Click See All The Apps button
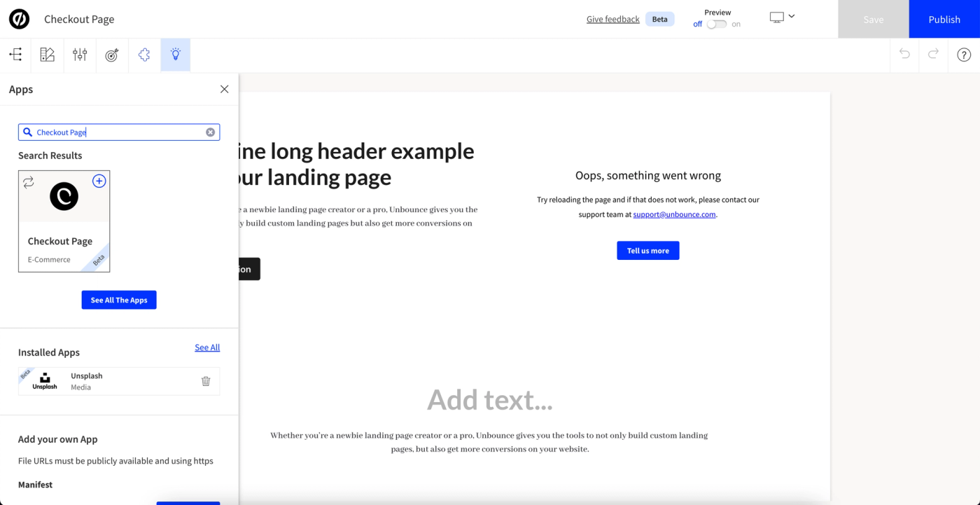Viewport: 980px width, 505px height. point(119,300)
